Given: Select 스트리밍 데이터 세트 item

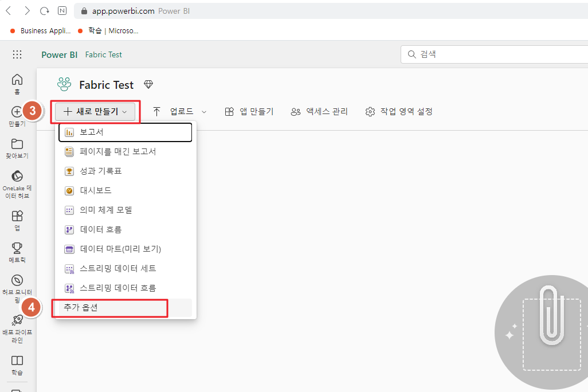Looking at the screenshot, I should coord(126,269).
